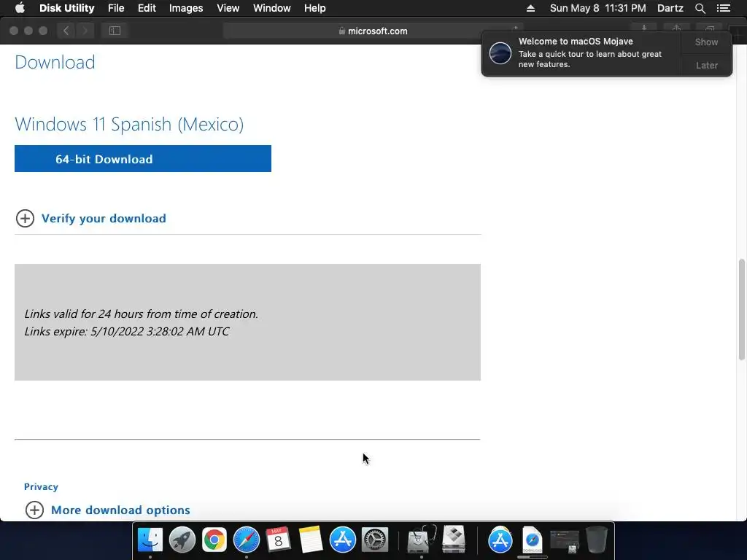Click the microsoft.com address bar
The image size is (747, 560).
[373, 31]
